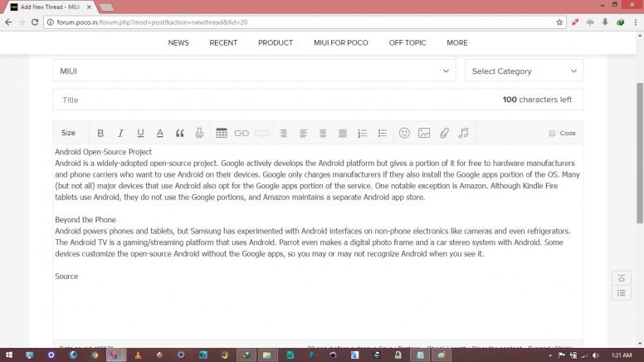644x362 pixels.
Task: Align text to the left
Action: coord(303,133)
